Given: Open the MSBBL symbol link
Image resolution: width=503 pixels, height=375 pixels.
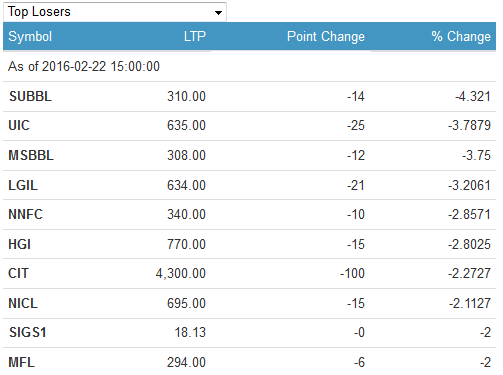Looking at the screenshot, I should (31, 155).
